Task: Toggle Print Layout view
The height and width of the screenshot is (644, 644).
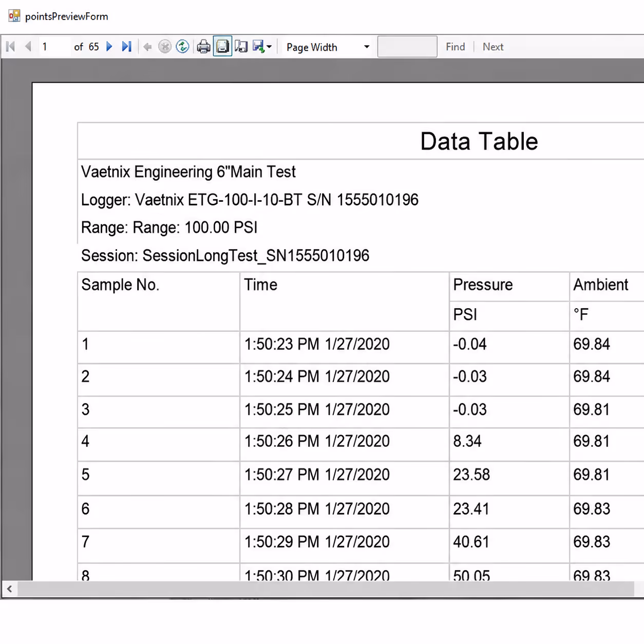Action: pyautogui.click(x=222, y=47)
